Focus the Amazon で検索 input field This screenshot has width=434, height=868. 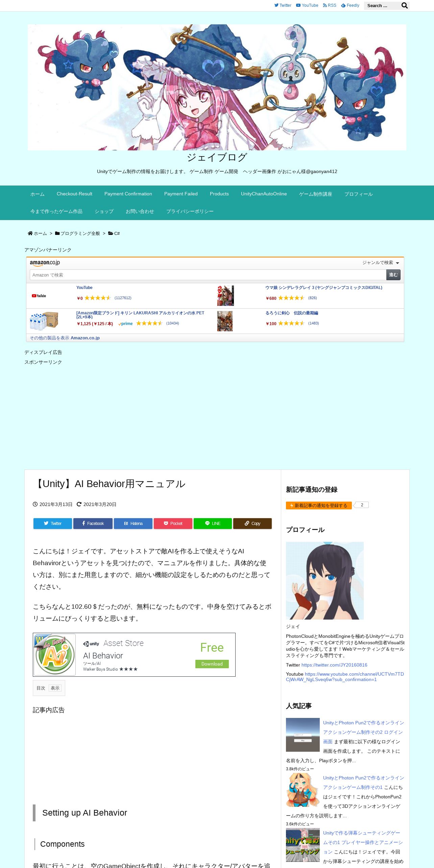(x=208, y=275)
